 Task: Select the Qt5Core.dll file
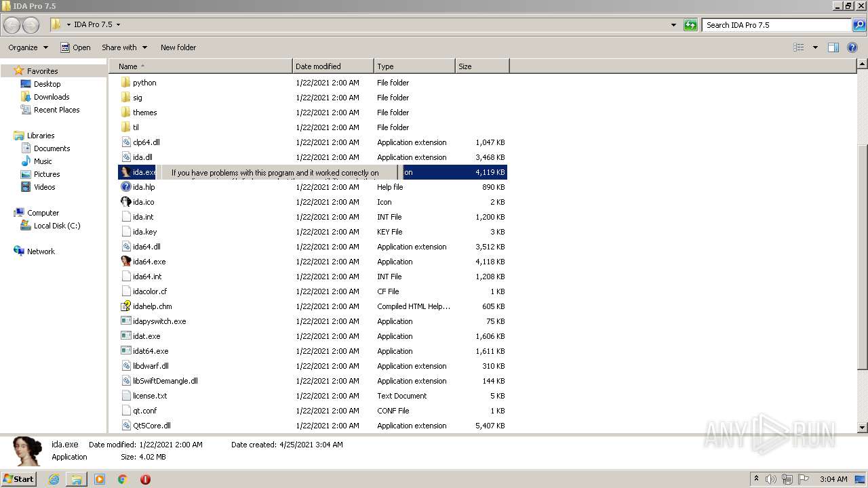click(x=151, y=426)
